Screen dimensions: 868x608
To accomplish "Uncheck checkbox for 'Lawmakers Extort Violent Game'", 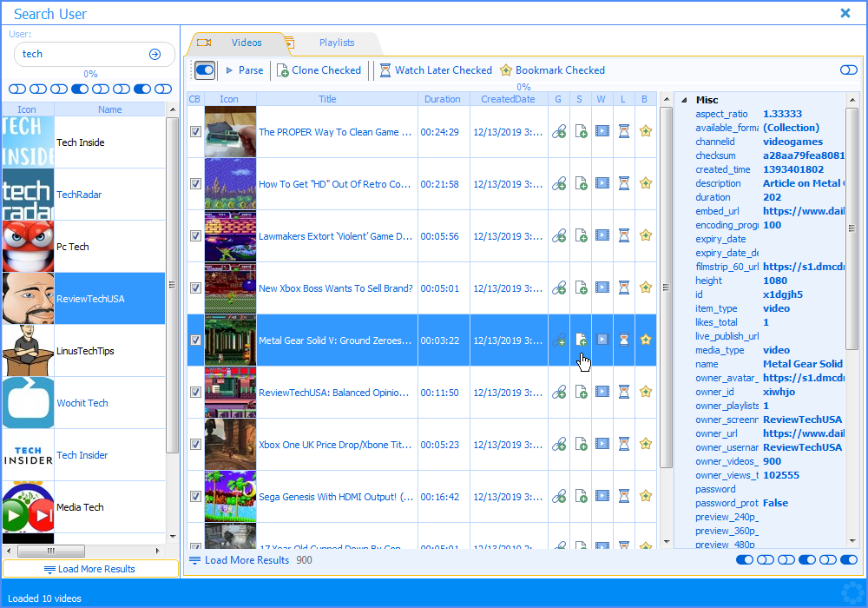I will point(195,236).
